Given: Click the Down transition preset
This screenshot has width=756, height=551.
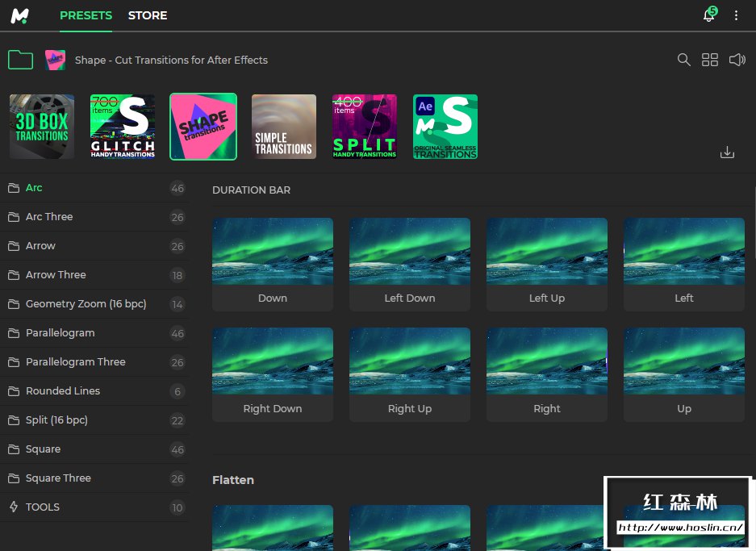Looking at the screenshot, I should click(273, 264).
